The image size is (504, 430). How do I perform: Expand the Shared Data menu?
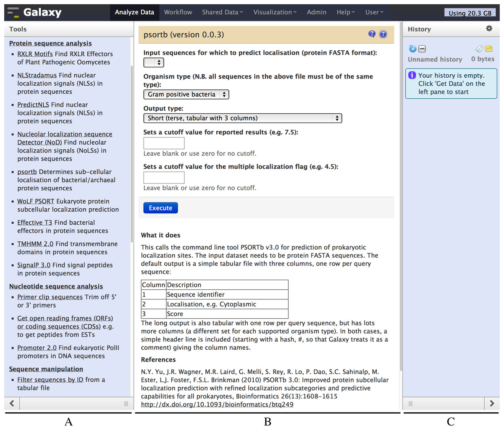pyautogui.click(x=222, y=12)
